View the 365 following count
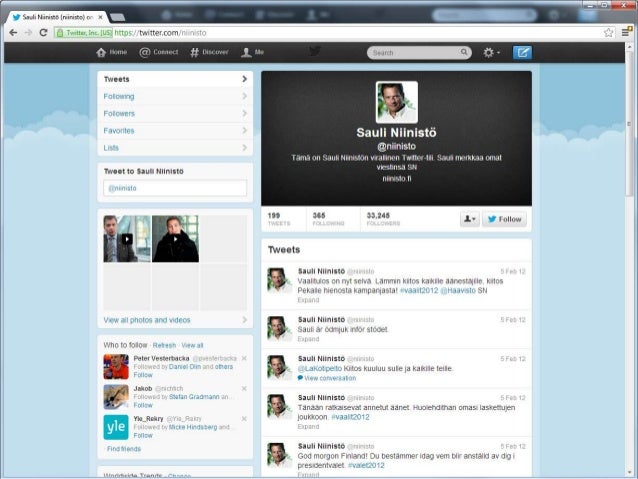The width and height of the screenshot is (638, 479). coord(328,219)
